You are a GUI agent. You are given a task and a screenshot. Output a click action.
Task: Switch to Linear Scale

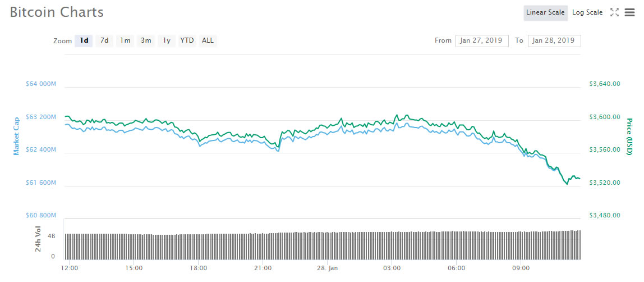click(545, 13)
